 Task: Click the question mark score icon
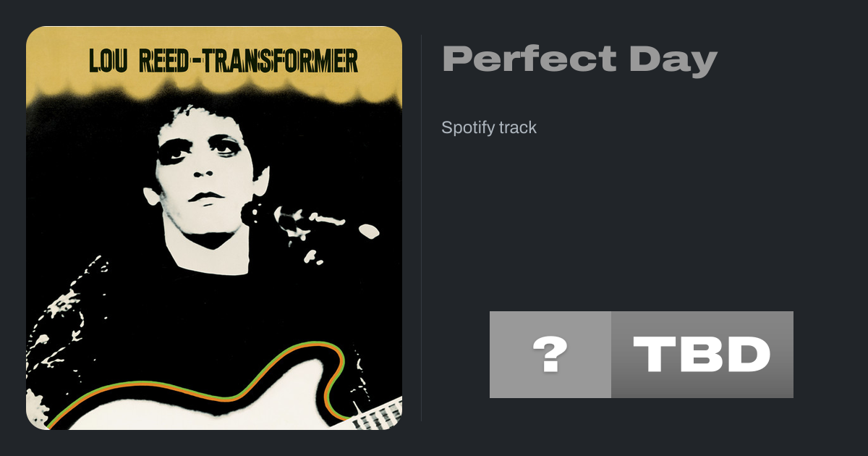(x=550, y=355)
